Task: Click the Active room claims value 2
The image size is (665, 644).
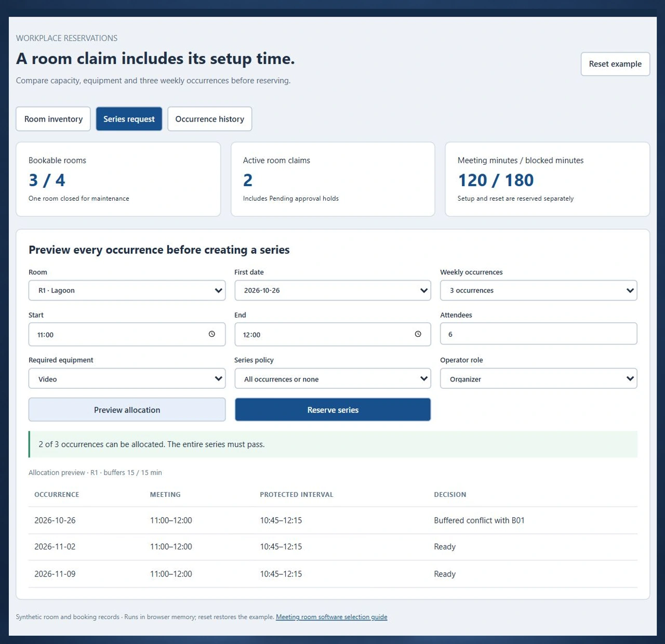Action: click(248, 180)
